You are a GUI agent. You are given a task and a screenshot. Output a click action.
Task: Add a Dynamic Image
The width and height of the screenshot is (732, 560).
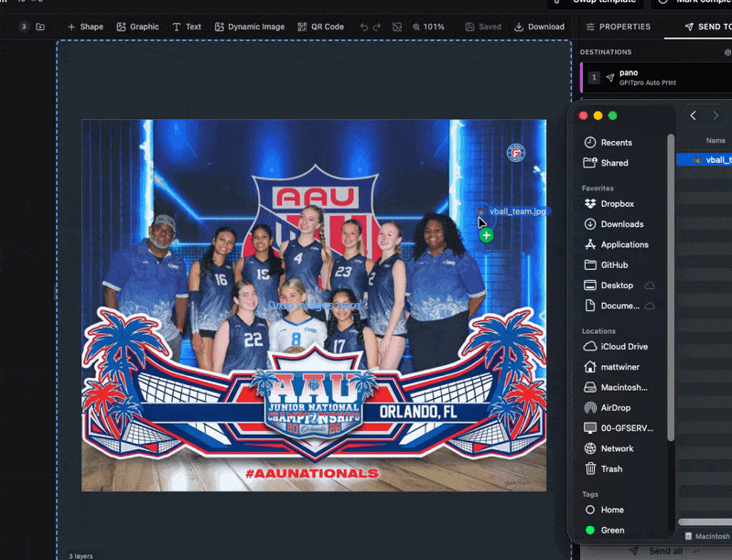pos(250,27)
